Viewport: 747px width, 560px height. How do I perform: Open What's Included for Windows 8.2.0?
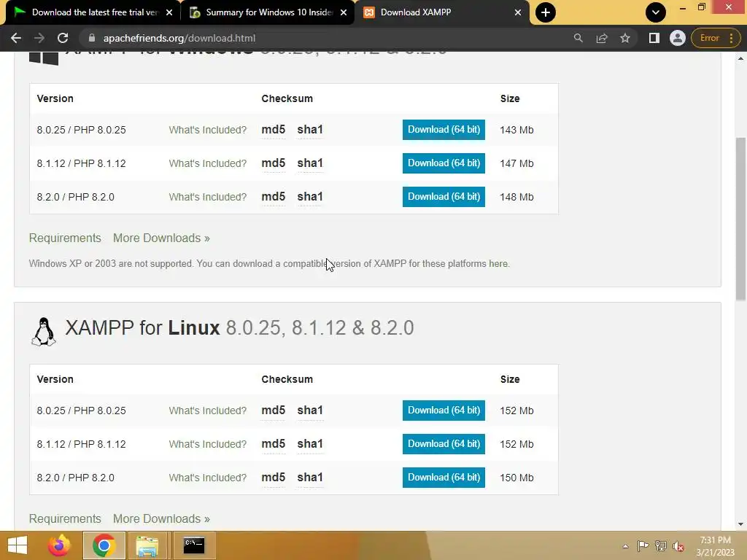[x=208, y=197]
